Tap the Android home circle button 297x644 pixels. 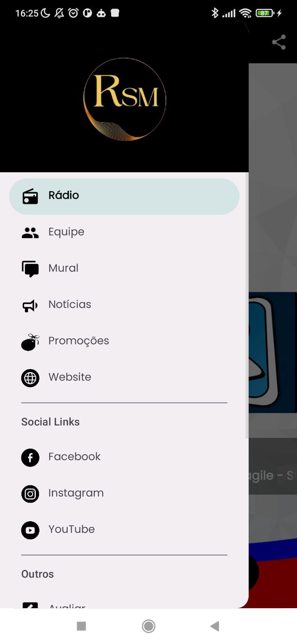(x=148, y=626)
